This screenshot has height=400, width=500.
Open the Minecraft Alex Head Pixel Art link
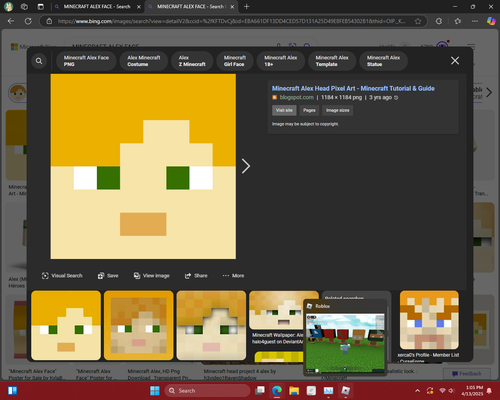tap(353, 88)
